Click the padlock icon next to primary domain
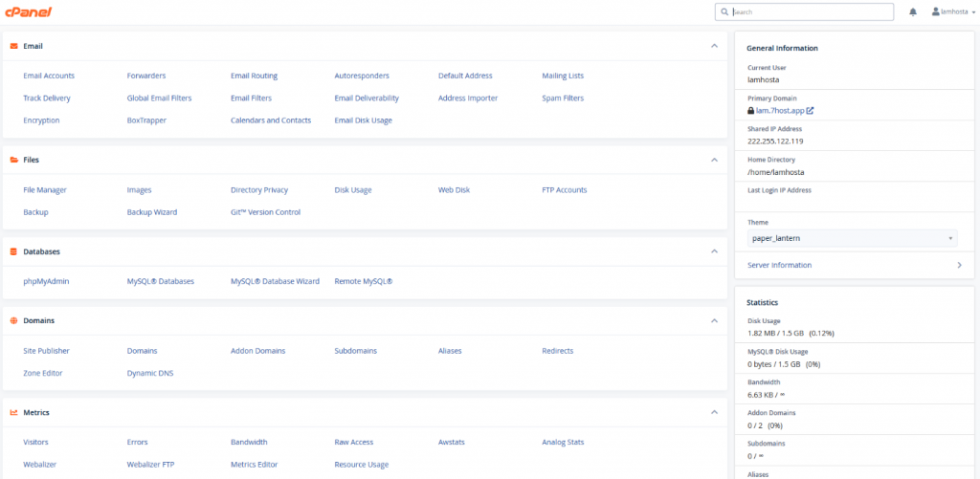This screenshot has height=479, width=980. tap(750, 111)
